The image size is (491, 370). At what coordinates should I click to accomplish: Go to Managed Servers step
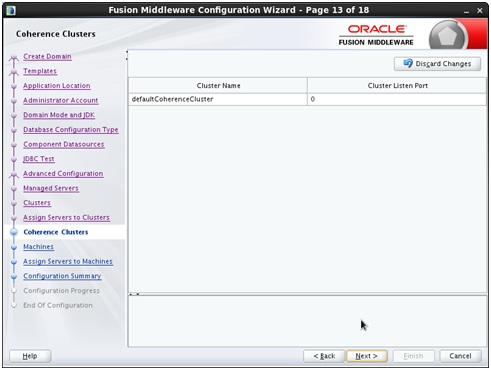coord(51,188)
